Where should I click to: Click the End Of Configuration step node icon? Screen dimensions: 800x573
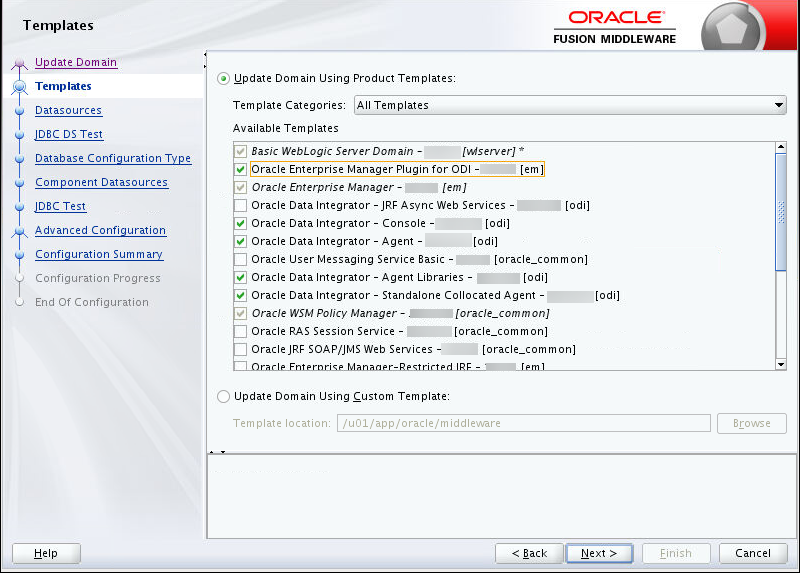pyautogui.click(x=20, y=303)
